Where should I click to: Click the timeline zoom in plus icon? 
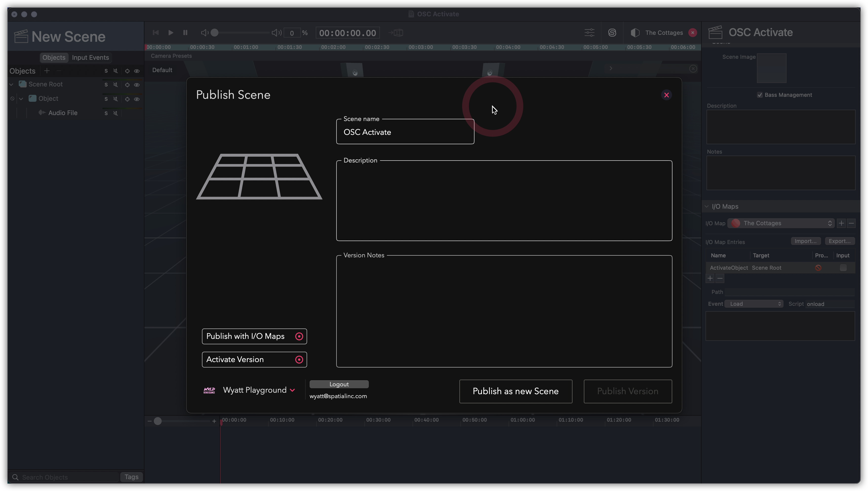tap(214, 421)
